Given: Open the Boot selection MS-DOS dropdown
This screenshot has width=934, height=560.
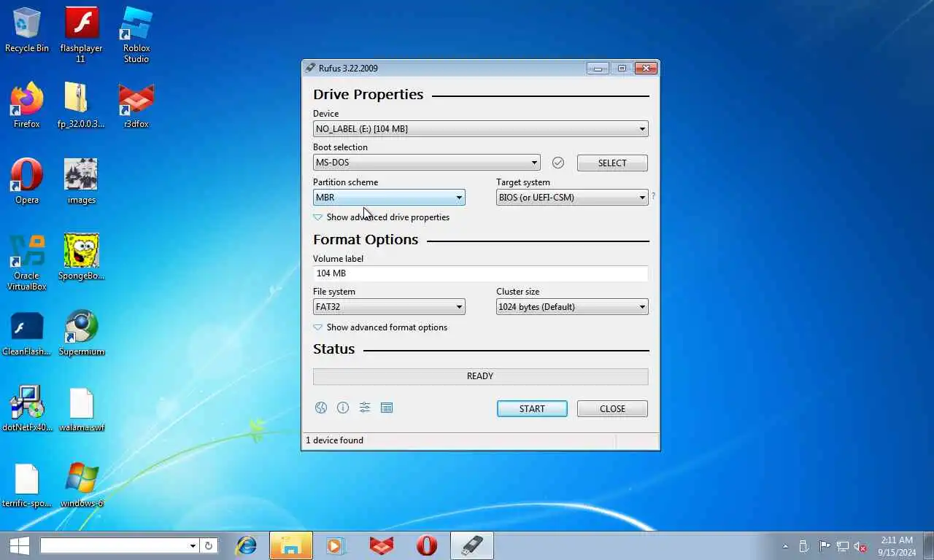Looking at the screenshot, I should (x=427, y=163).
